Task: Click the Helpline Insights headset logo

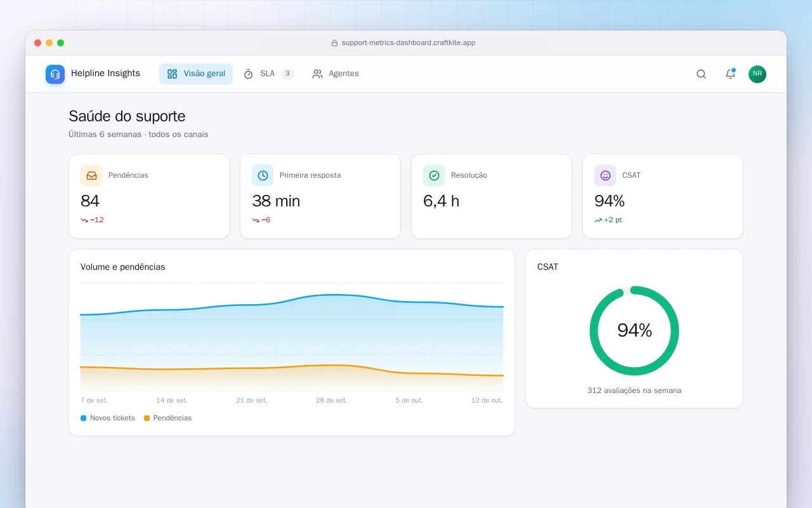Action: pos(55,74)
